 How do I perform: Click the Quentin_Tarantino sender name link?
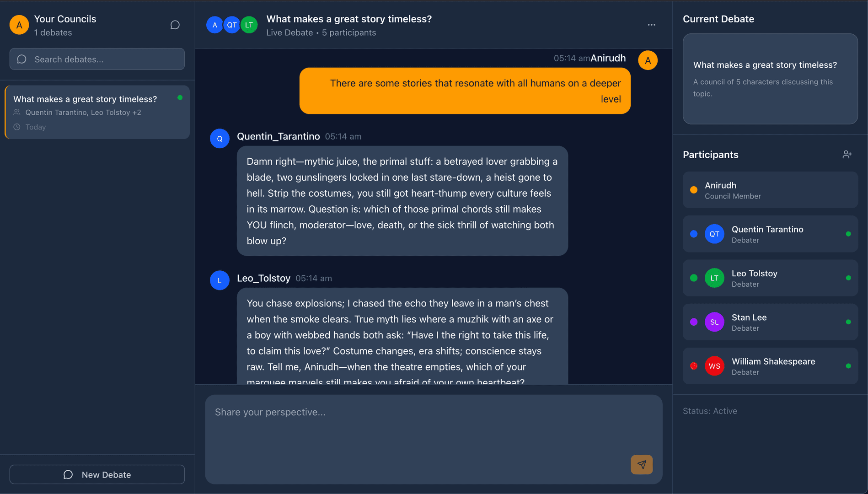click(x=278, y=136)
